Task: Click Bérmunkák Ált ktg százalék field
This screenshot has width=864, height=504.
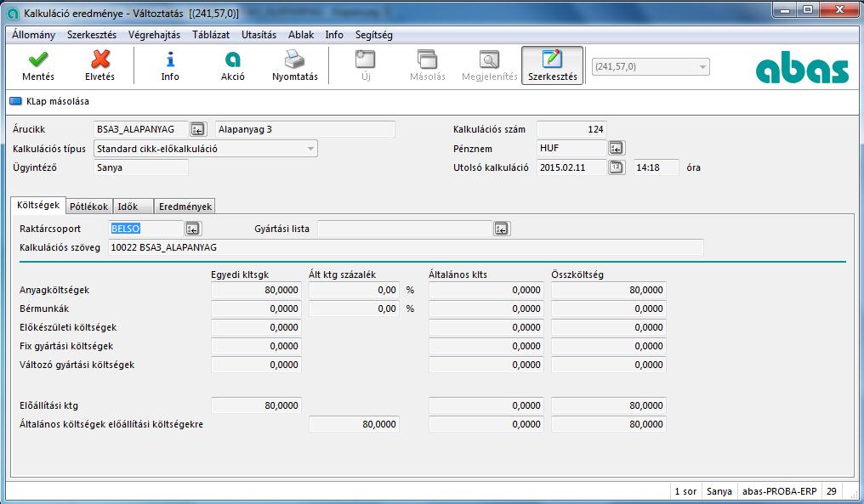Action: [x=355, y=309]
